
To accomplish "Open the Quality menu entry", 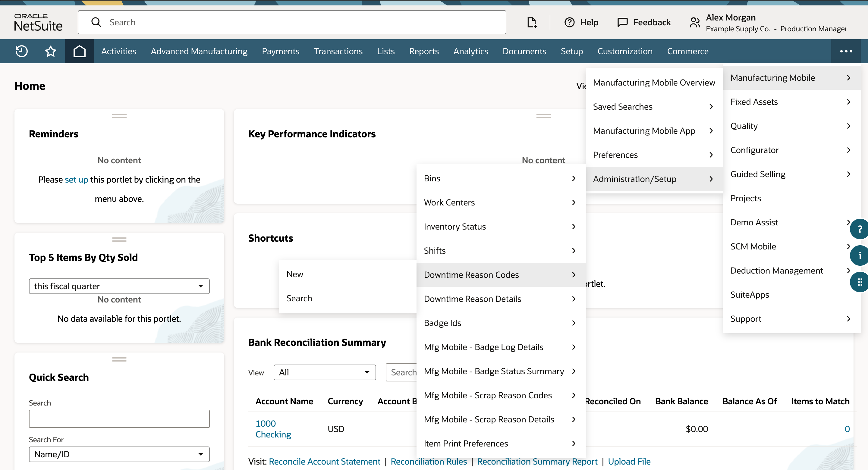I will coord(792,126).
